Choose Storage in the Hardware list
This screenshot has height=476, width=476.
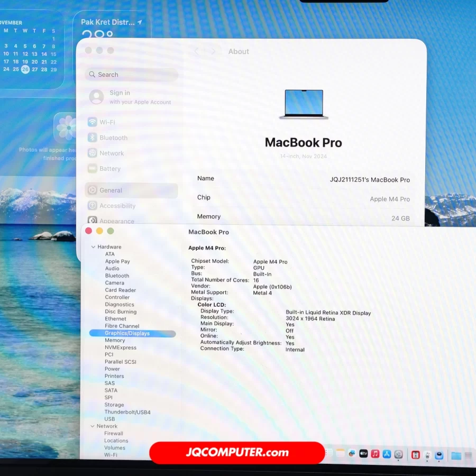click(x=114, y=405)
